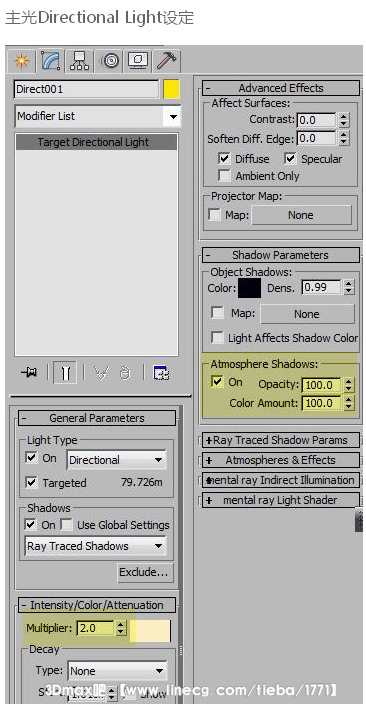366x707 pixels.
Task: Open the shadow Color black swatch
Action: (249, 288)
